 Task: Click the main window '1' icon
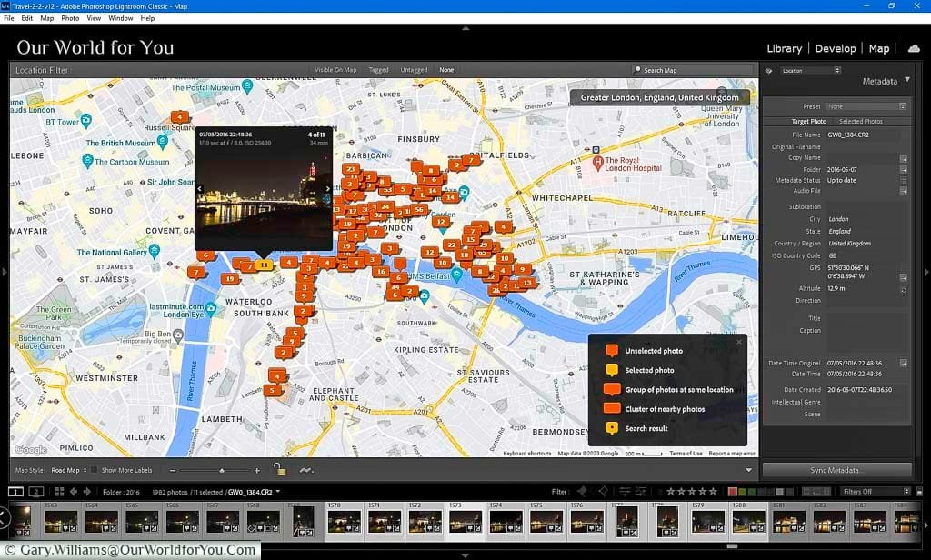pyautogui.click(x=15, y=492)
